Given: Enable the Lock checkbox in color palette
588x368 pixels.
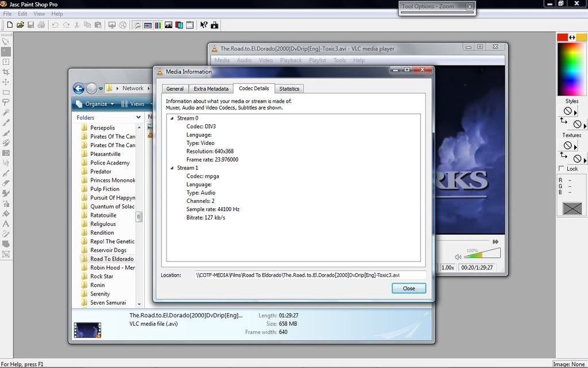Looking at the screenshot, I should point(562,168).
